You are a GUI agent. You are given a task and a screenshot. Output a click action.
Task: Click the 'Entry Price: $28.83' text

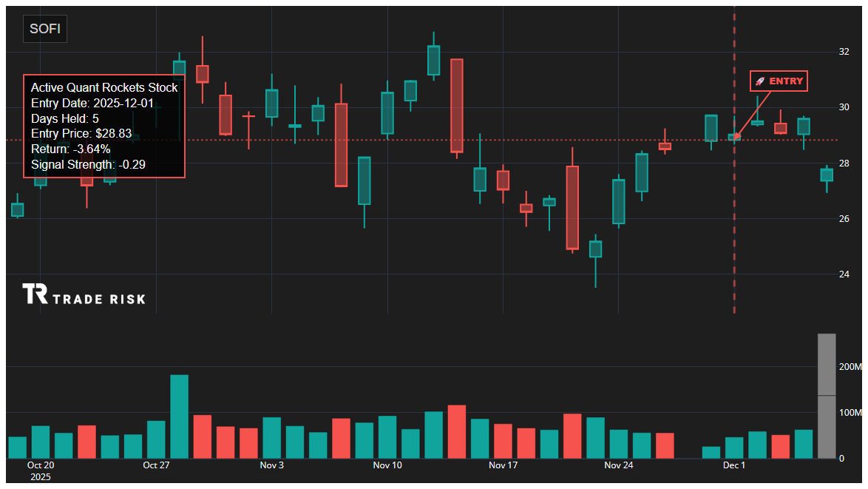coord(81,133)
